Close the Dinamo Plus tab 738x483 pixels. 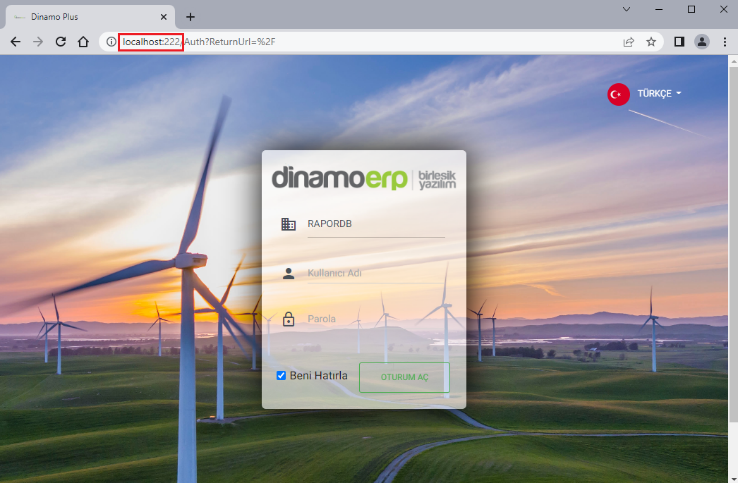(163, 17)
